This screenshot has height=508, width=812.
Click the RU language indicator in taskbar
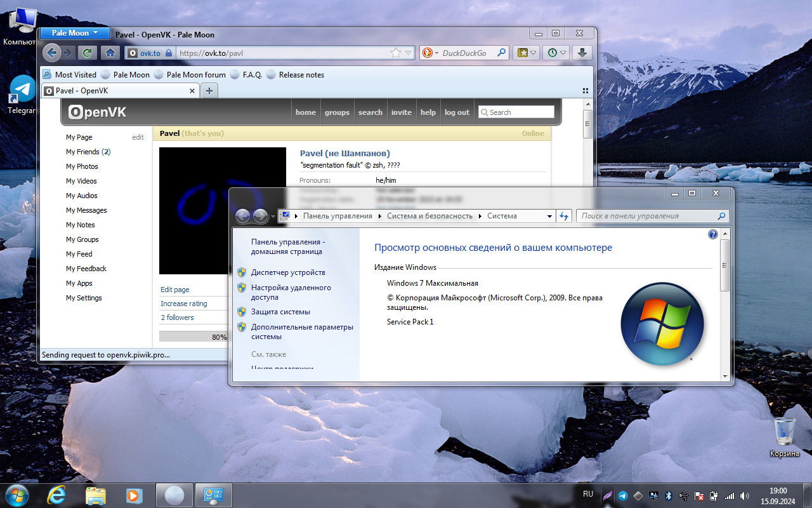tap(587, 494)
